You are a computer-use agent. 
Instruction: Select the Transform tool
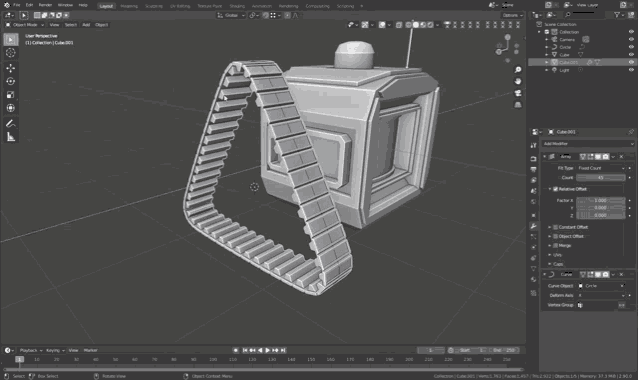11,108
